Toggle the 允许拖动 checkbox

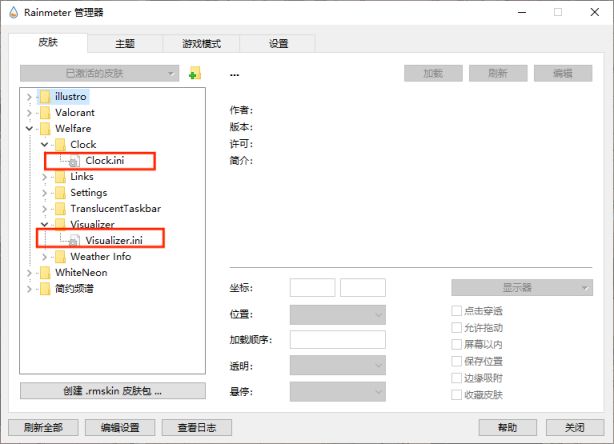[456, 328]
